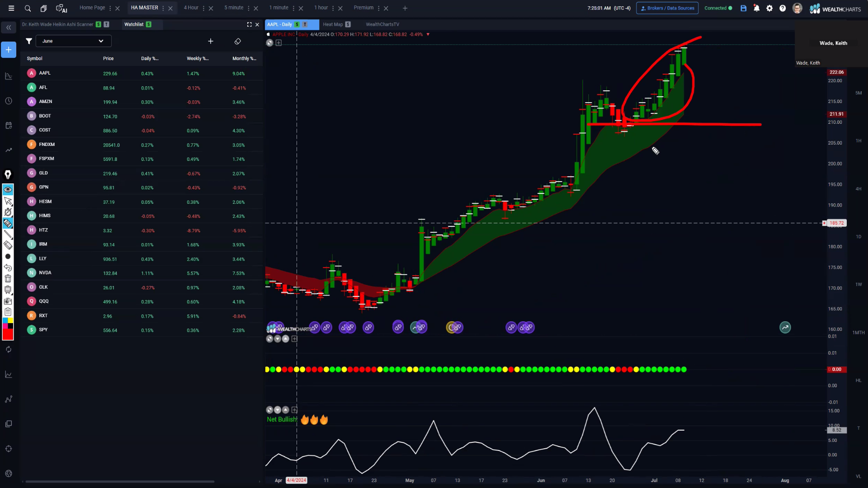Undo the last drawing stroke
The image size is (868, 488).
click(8, 267)
